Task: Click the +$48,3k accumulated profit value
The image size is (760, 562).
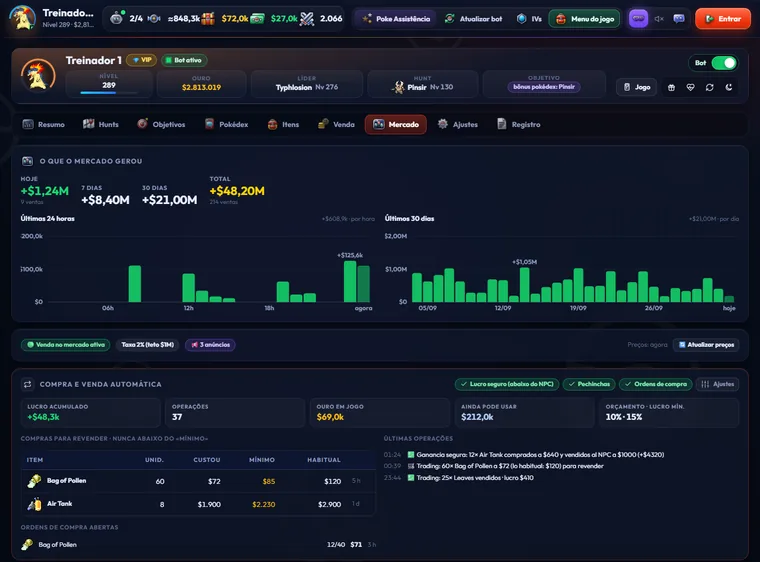Action: [x=43, y=417]
